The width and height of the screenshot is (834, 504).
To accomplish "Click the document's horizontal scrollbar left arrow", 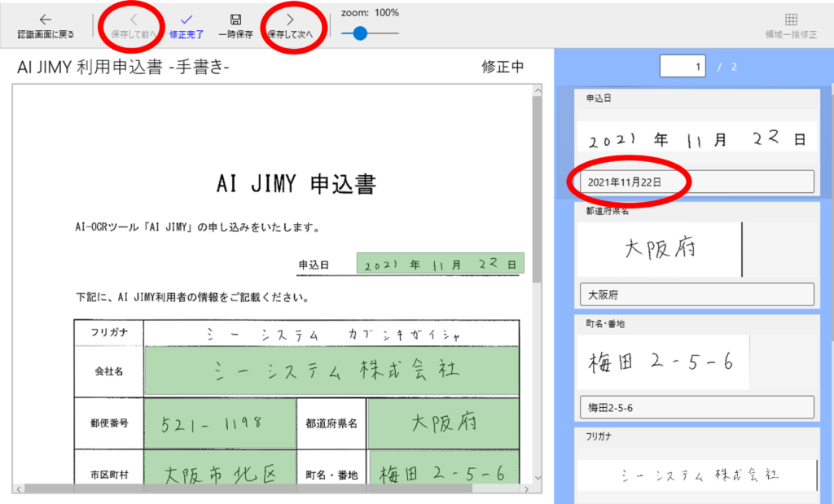I will [x=20, y=489].
